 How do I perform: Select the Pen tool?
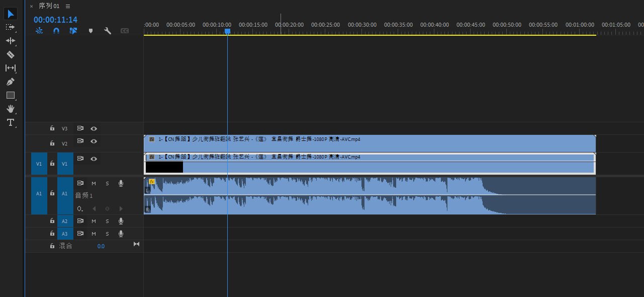(x=10, y=82)
